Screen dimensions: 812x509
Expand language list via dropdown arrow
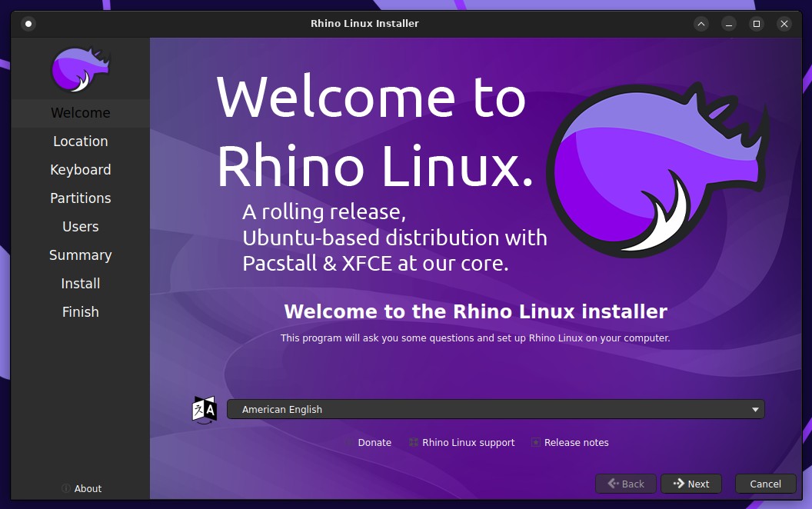coord(755,410)
